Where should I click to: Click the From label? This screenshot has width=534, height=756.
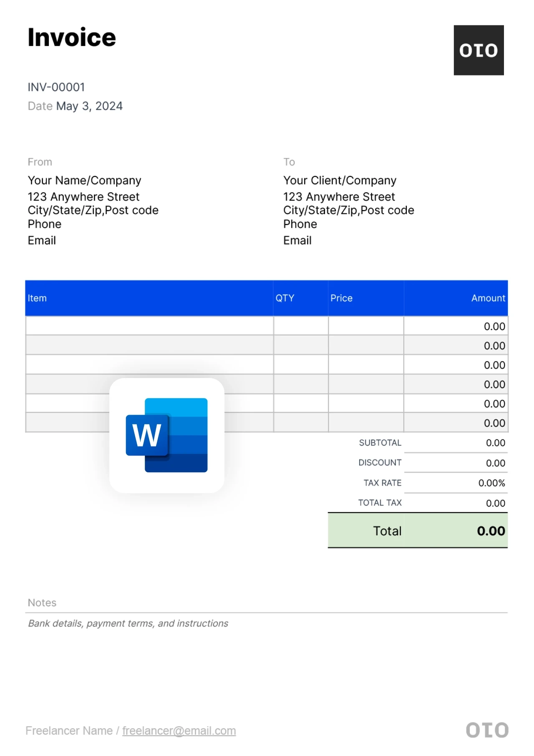click(x=40, y=162)
